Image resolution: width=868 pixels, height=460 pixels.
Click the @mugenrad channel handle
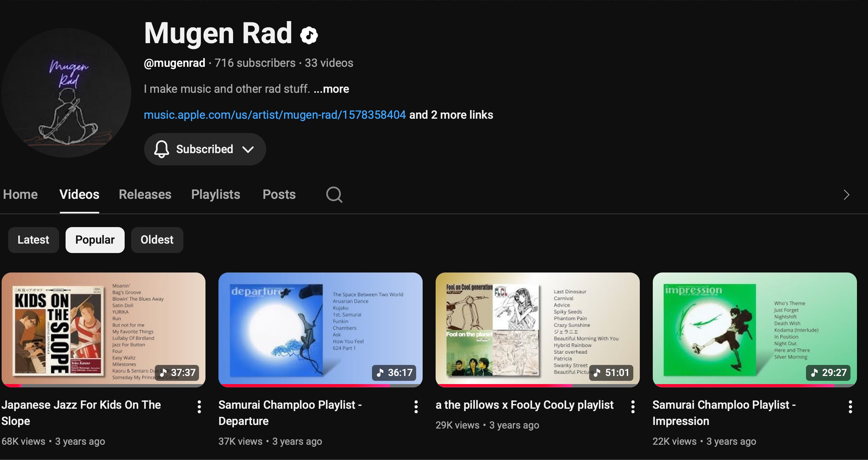(x=175, y=63)
